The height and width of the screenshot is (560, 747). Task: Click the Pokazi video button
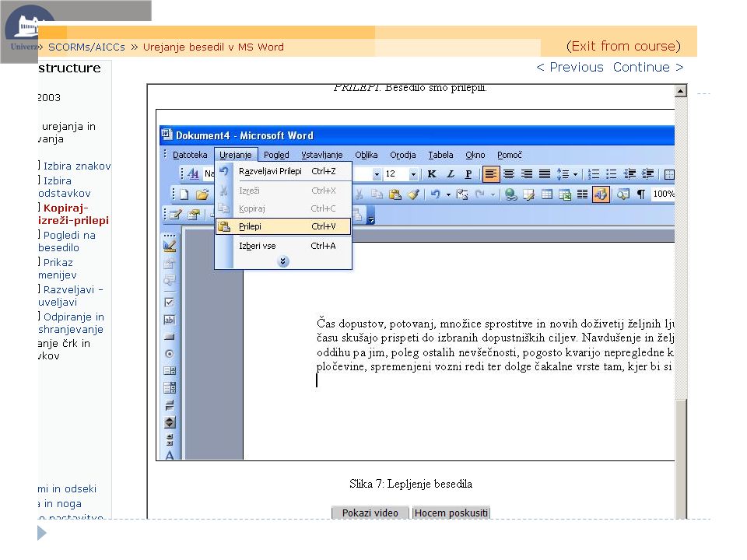(370, 513)
